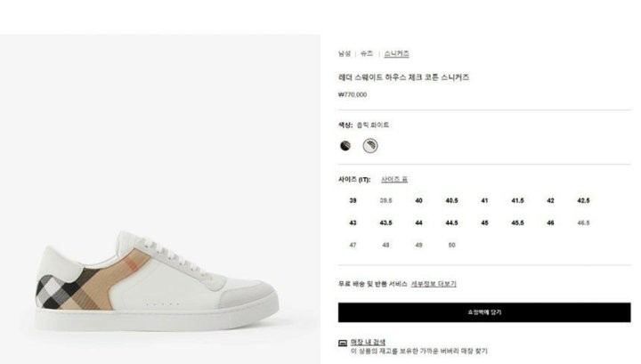This screenshot has width=641, height=364.
Task: Open the white sneaker product image
Action: coord(158,281)
